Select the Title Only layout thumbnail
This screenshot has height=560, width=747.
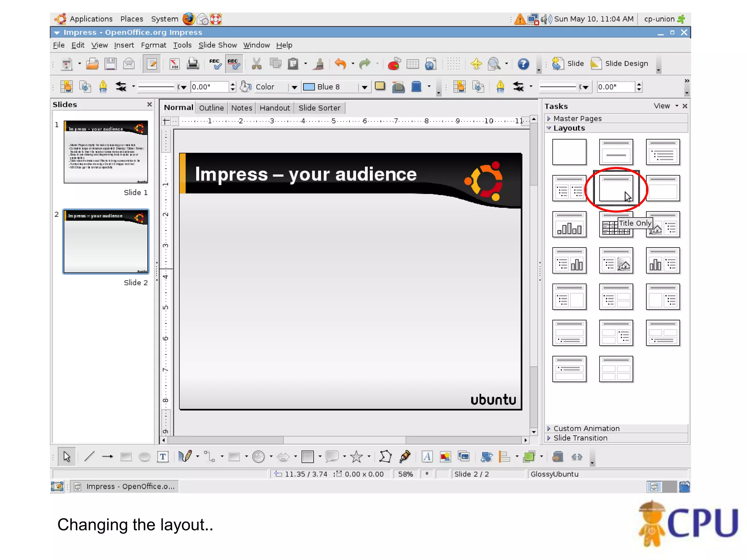tap(616, 188)
